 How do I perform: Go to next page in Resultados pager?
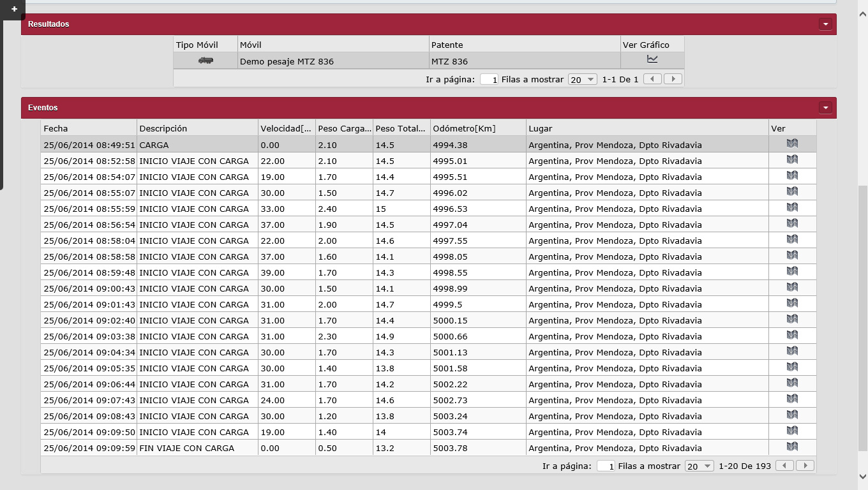(x=673, y=79)
